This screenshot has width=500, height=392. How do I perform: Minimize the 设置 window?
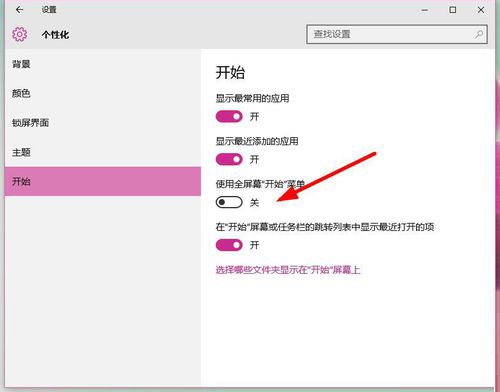point(425,10)
